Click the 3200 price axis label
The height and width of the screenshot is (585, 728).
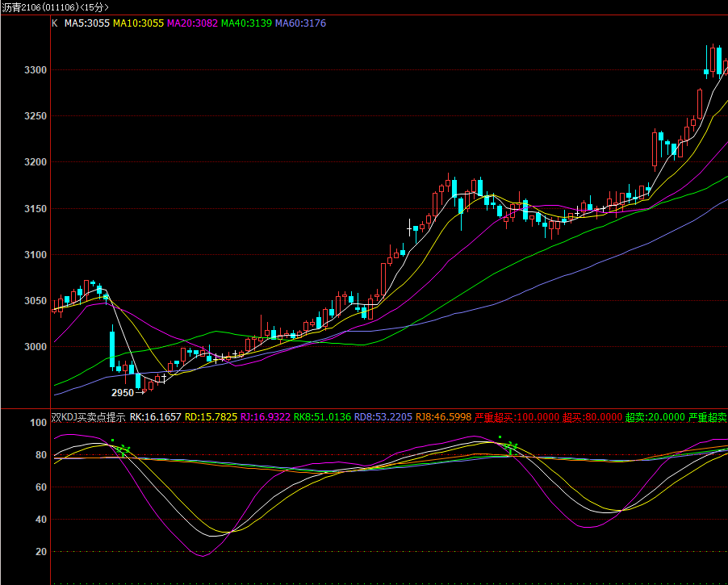coord(36,162)
